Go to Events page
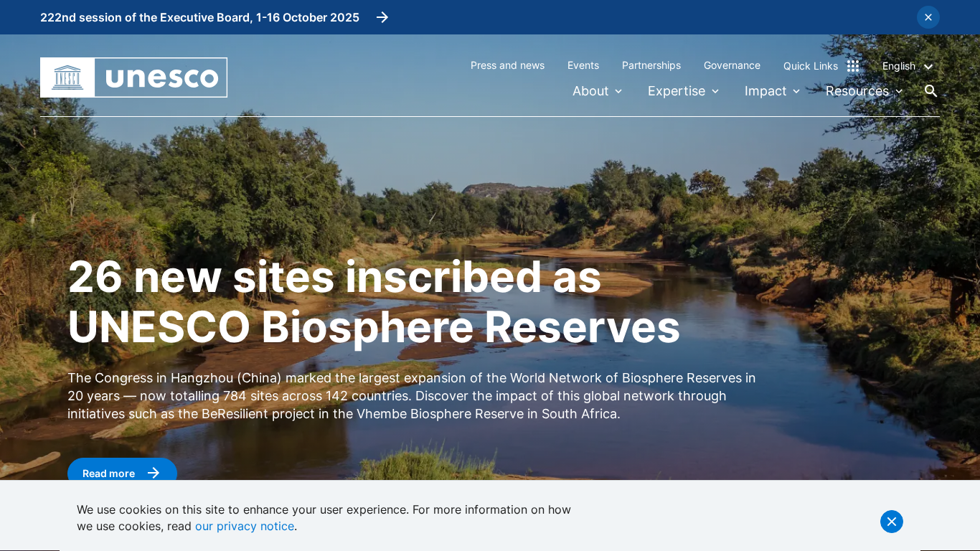980x551 pixels. click(x=583, y=65)
